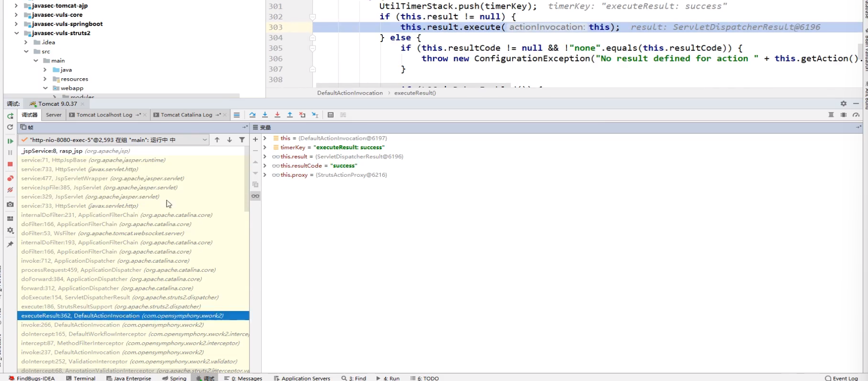Select frame executeResult:362, DefaultActionInvocation
Viewport: 868px width, 381px height.
tap(133, 316)
